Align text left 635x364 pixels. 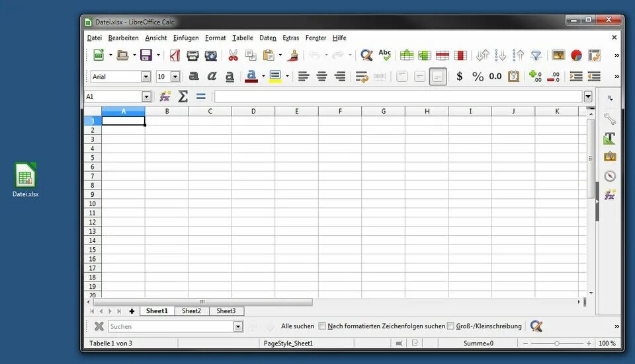(304, 77)
